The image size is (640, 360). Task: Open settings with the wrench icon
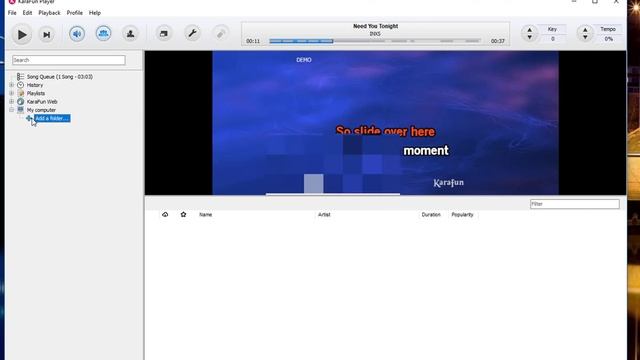[x=192, y=33]
